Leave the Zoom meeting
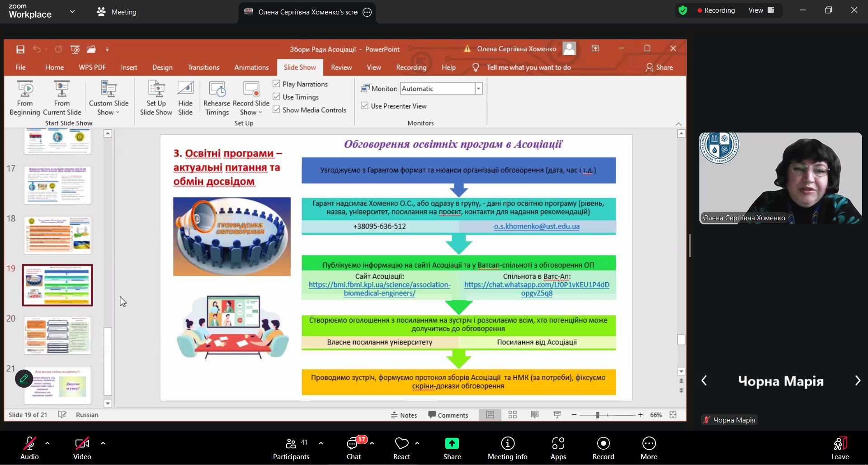The height and width of the screenshot is (465, 868). (x=840, y=447)
